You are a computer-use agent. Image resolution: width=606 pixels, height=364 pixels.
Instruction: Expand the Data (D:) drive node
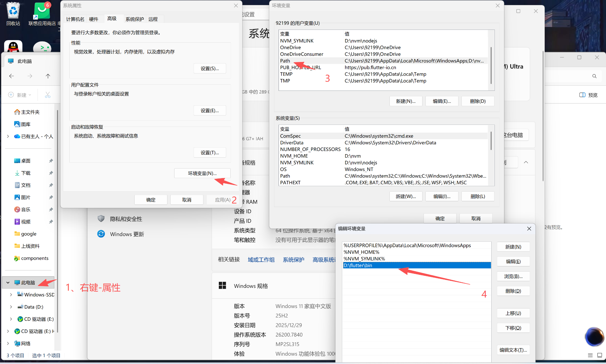tap(11, 307)
